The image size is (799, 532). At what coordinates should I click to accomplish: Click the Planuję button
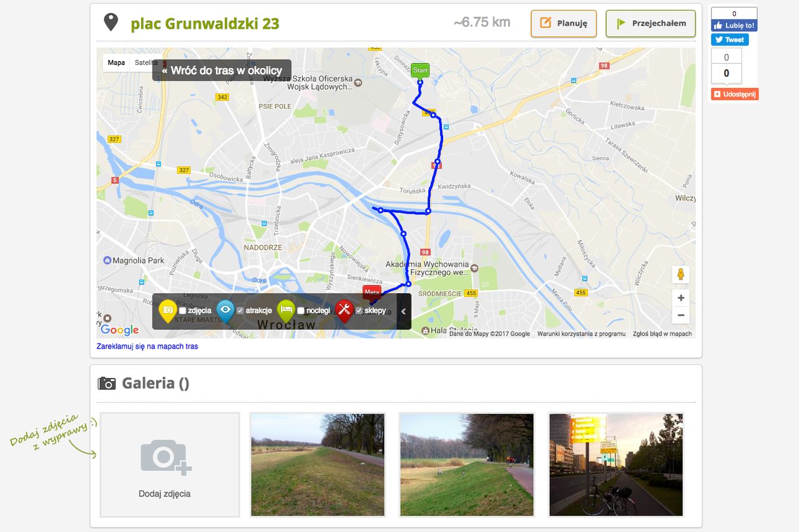tap(564, 24)
